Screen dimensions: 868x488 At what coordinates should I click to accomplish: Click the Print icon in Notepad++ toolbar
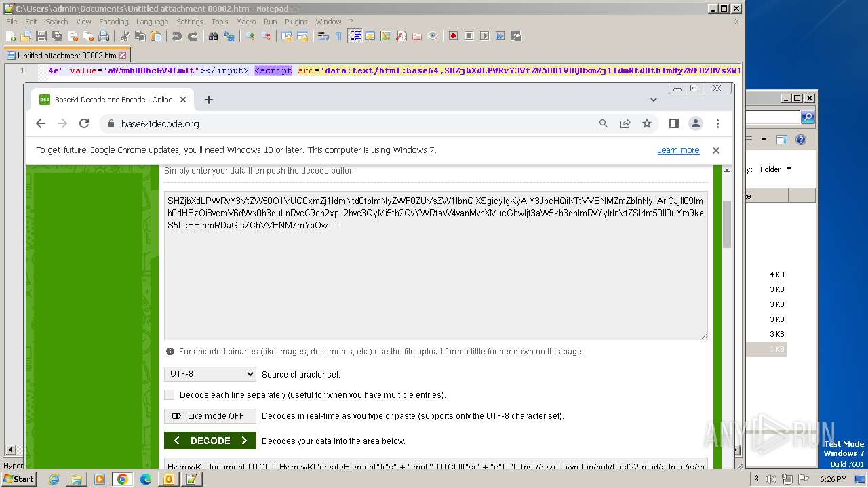(104, 36)
